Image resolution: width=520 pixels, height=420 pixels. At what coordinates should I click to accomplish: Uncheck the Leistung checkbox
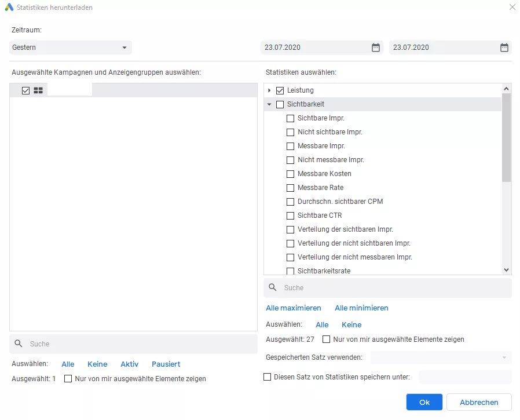pyautogui.click(x=280, y=90)
